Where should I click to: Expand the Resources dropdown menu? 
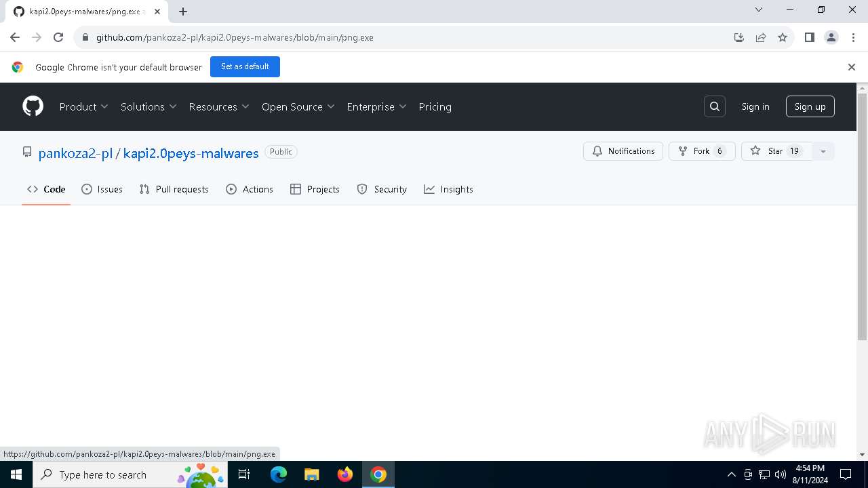click(219, 106)
